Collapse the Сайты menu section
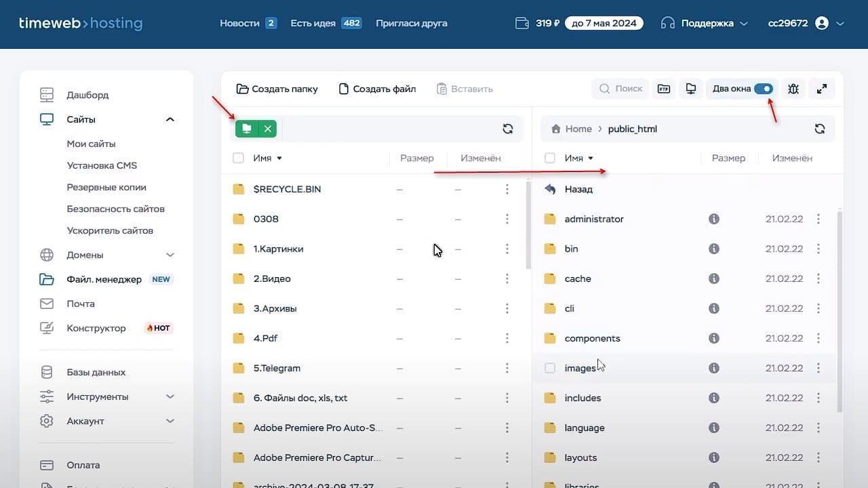The width and height of the screenshot is (868, 488). 170,119
